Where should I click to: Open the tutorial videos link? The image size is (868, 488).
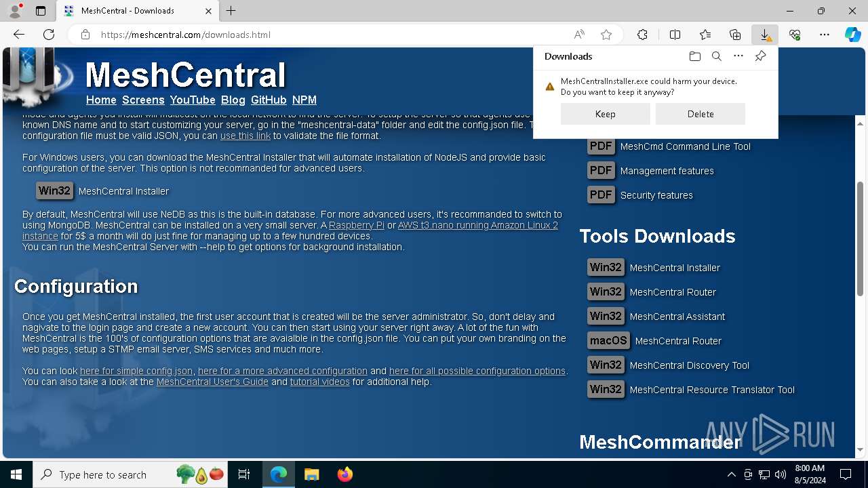click(x=320, y=382)
